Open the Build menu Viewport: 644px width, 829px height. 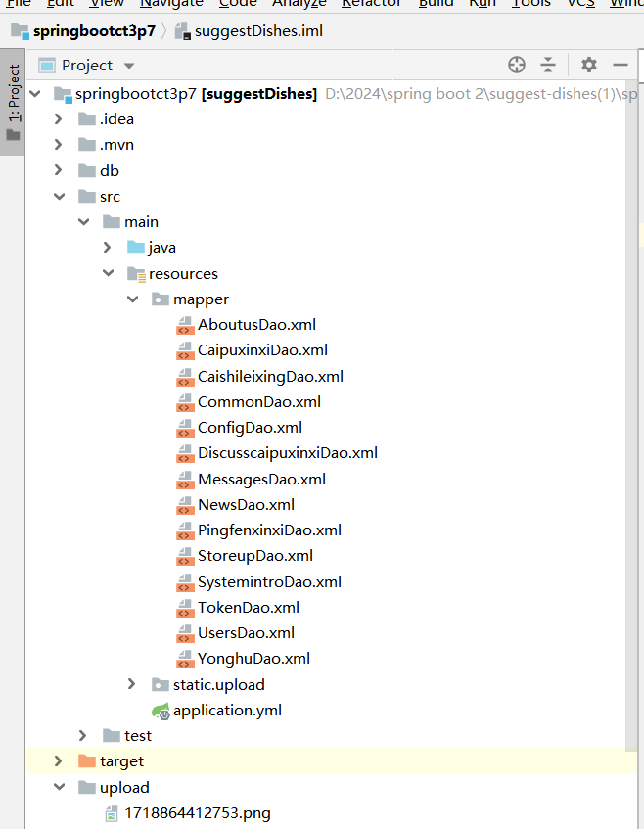tap(436, 4)
